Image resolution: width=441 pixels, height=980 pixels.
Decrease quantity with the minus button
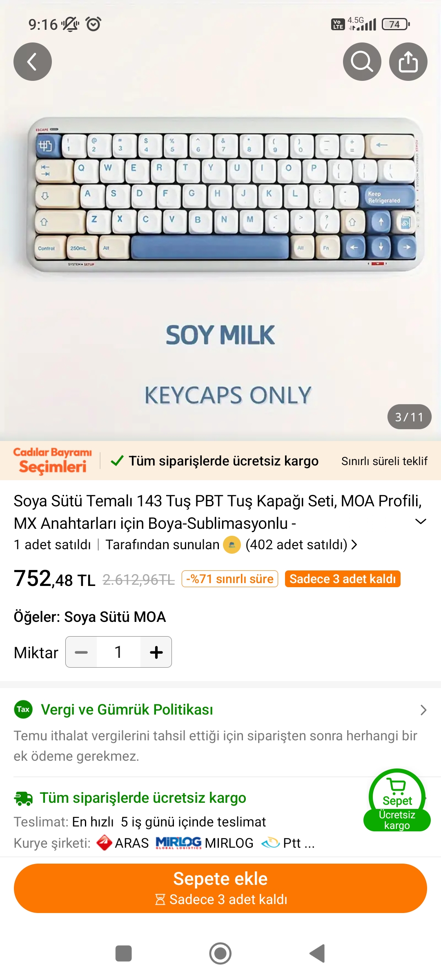(81, 652)
